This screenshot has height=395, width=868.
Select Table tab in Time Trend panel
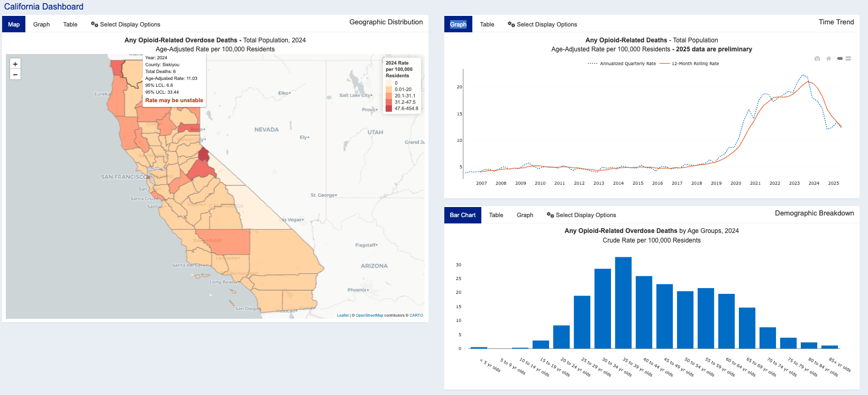click(x=487, y=24)
